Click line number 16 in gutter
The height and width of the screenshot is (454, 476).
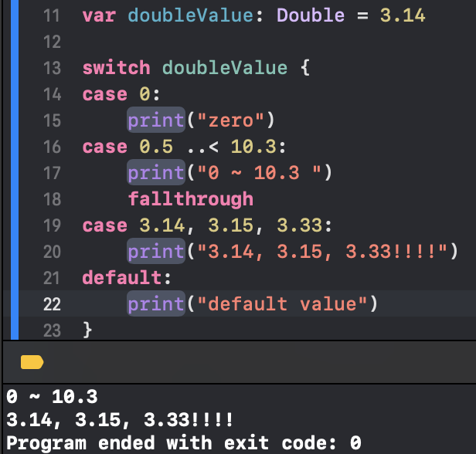click(52, 147)
